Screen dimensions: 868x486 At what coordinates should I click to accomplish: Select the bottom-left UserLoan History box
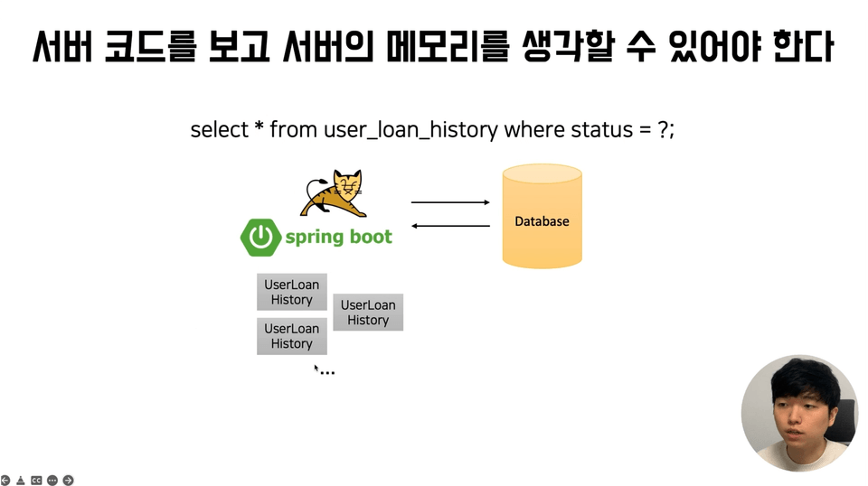292,336
